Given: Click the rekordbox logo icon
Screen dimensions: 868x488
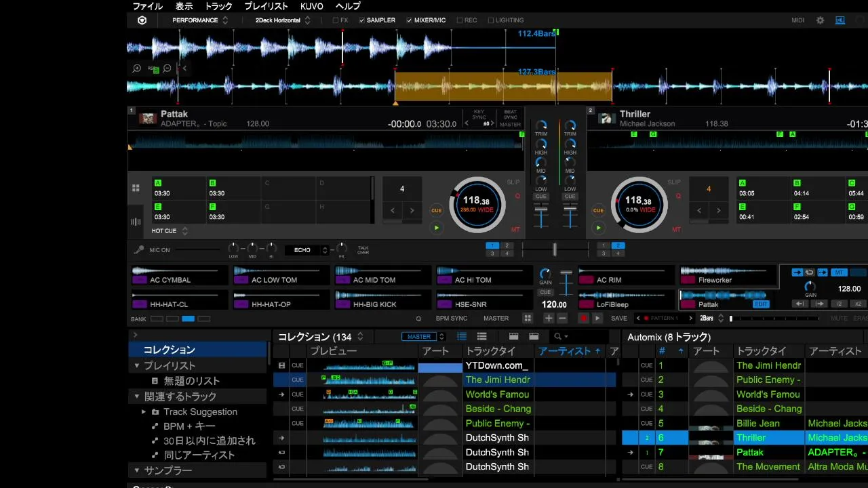Looking at the screenshot, I should pyautogui.click(x=142, y=20).
